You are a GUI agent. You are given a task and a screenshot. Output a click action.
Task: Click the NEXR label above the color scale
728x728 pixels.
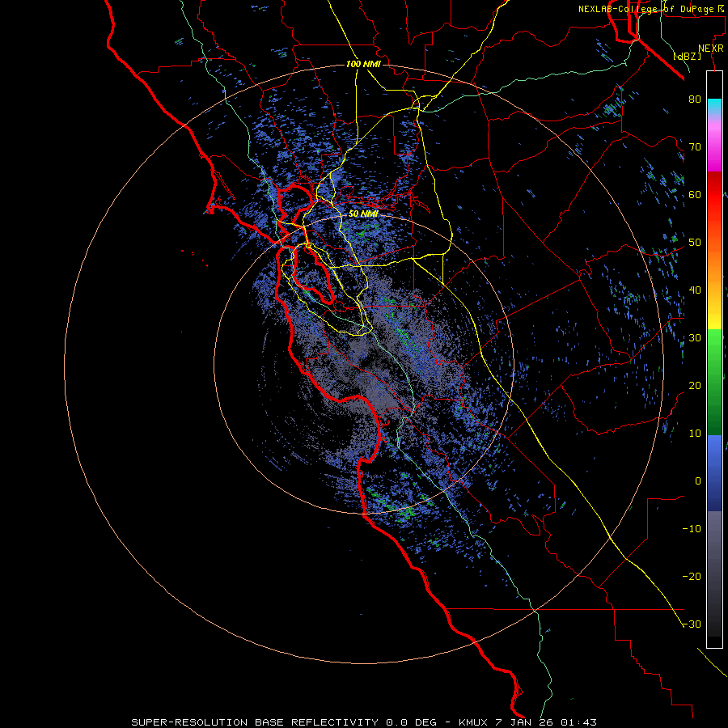(710, 49)
